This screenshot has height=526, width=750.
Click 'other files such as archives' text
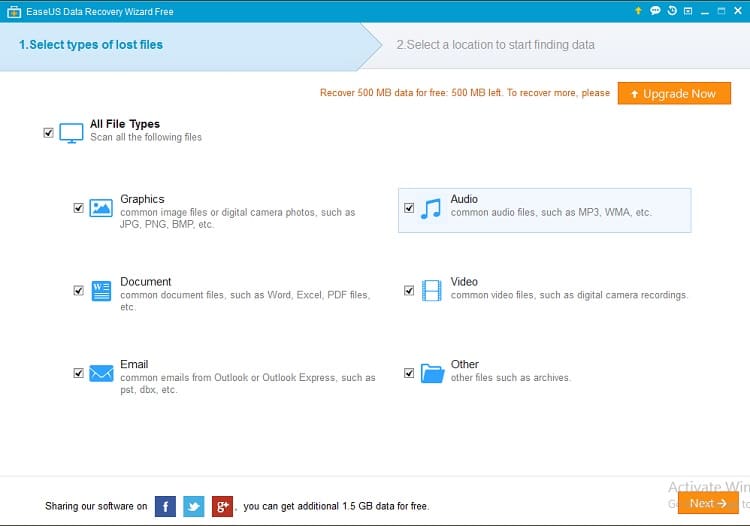click(x=510, y=378)
